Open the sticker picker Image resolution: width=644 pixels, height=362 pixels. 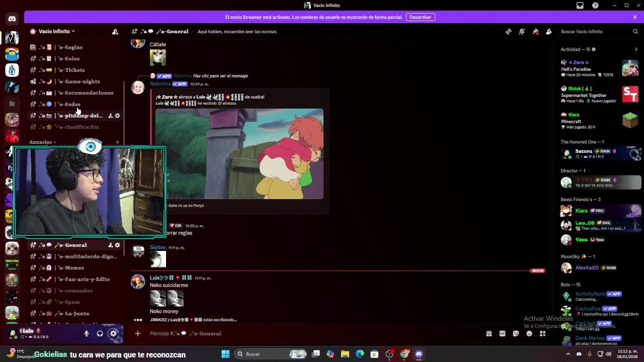[x=516, y=333]
